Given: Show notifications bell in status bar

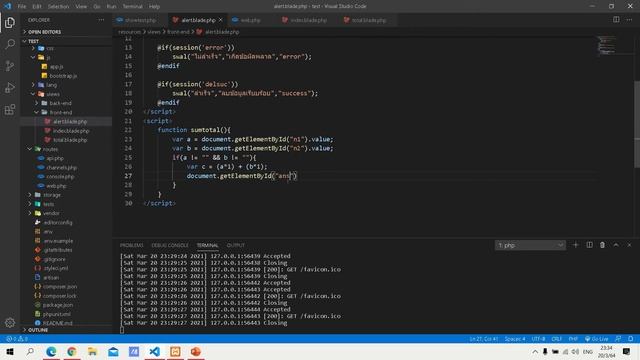Looking at the screenshot, I should 631,339.
